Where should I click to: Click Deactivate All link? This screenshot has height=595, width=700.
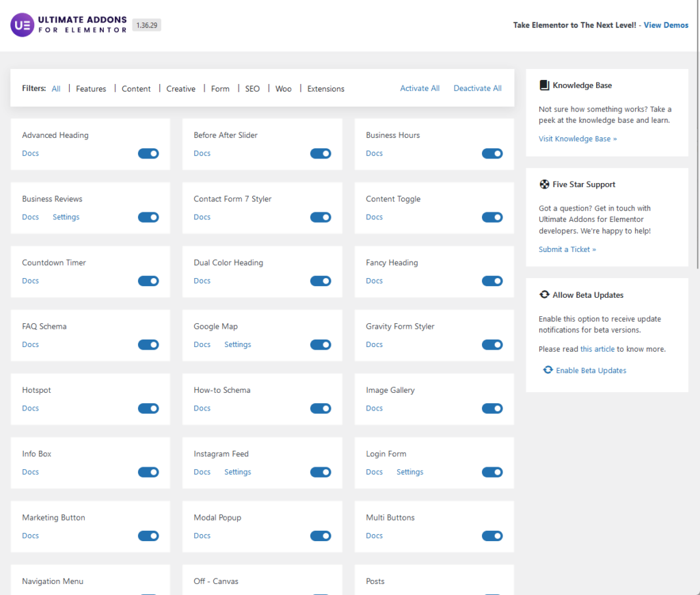click(478, 88)
